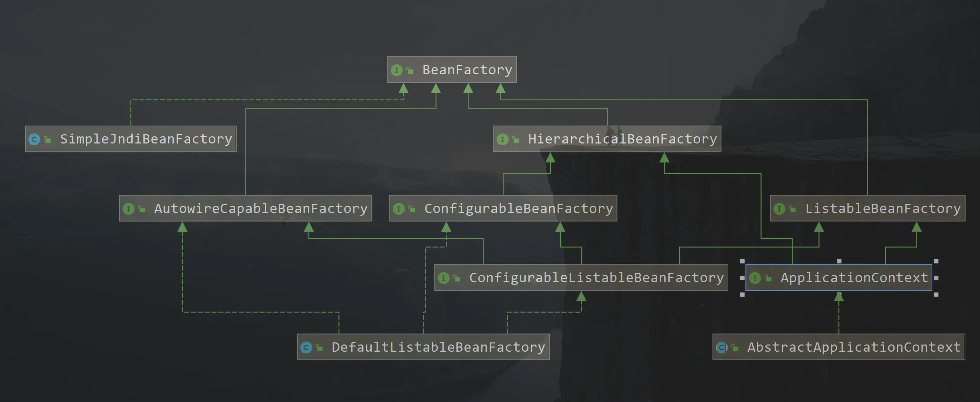Screen dimensions: 980x402
Task: Select the HierarchicalBeanFactory node label
Action: pos(622,139)
